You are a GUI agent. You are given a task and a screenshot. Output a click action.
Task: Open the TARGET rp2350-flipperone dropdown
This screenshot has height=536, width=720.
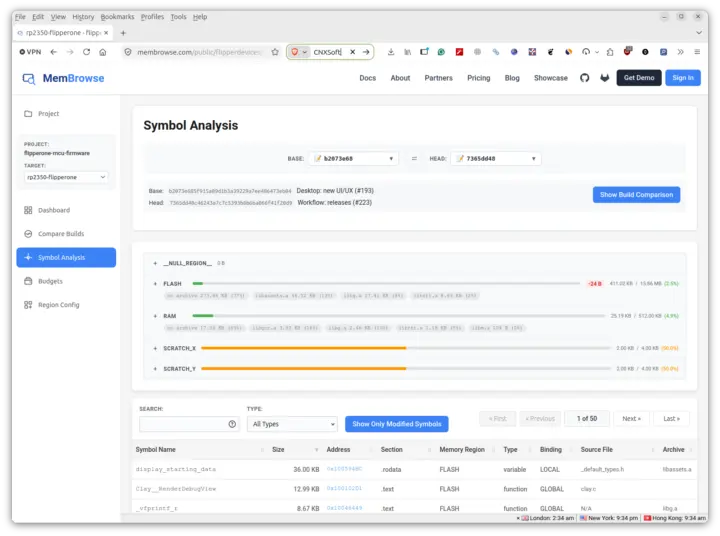pyautogui.click(x=66, y=177)
